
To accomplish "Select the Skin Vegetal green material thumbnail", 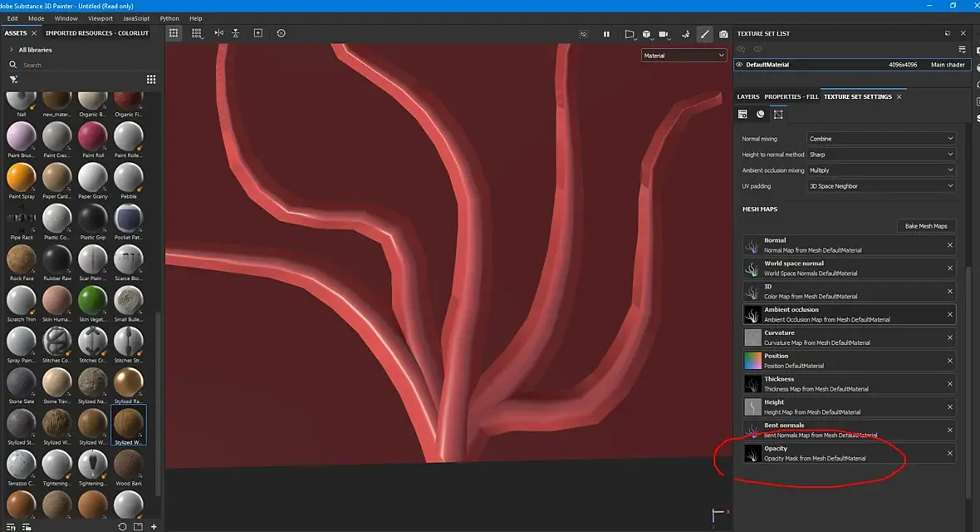I will point(93,299).
